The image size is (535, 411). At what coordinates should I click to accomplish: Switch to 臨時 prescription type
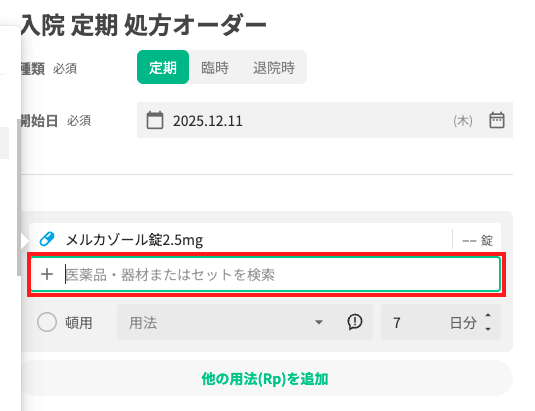pyautogui.click(x=215, y=68)
